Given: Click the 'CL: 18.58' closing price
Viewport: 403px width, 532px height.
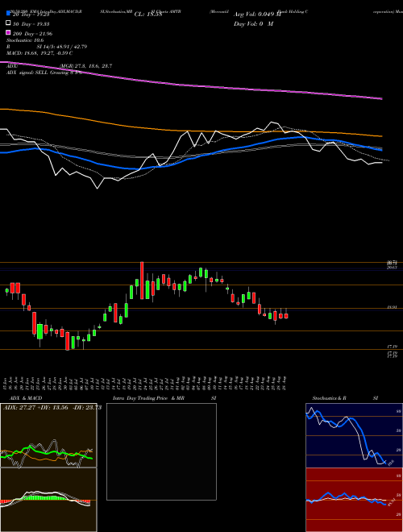Looking at the screenshot, I should (x=148, y=15).
